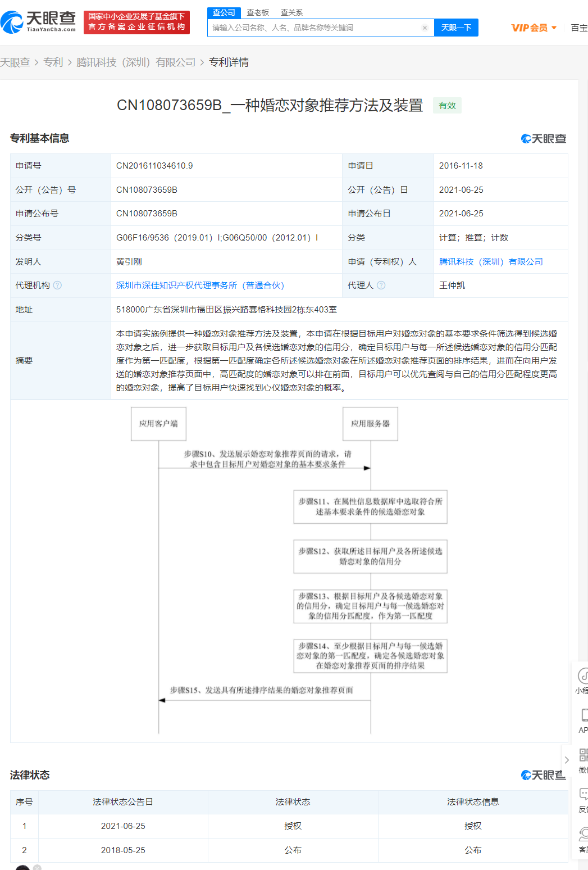The image size is (588, 870).
Task: Clear the search box using the × icon
Action: [x=424, y=27]
